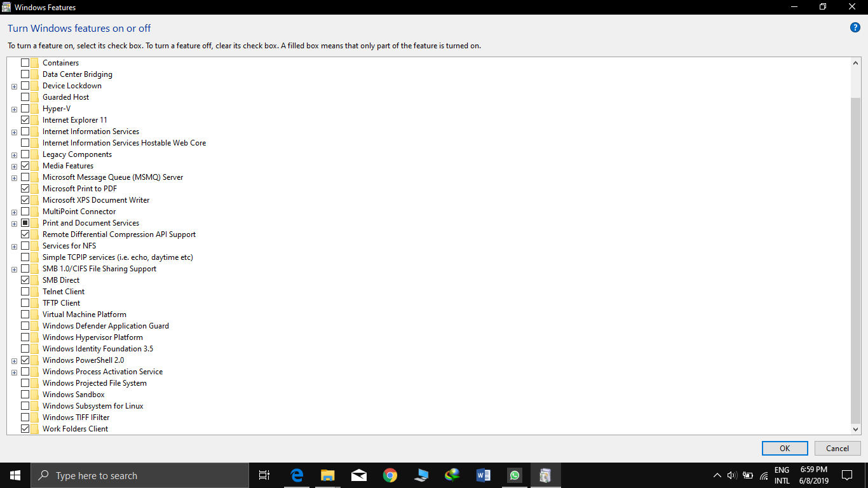Expand the Hyper-V tree node
This screenshot has height=488, width=868.
point(14,109)
